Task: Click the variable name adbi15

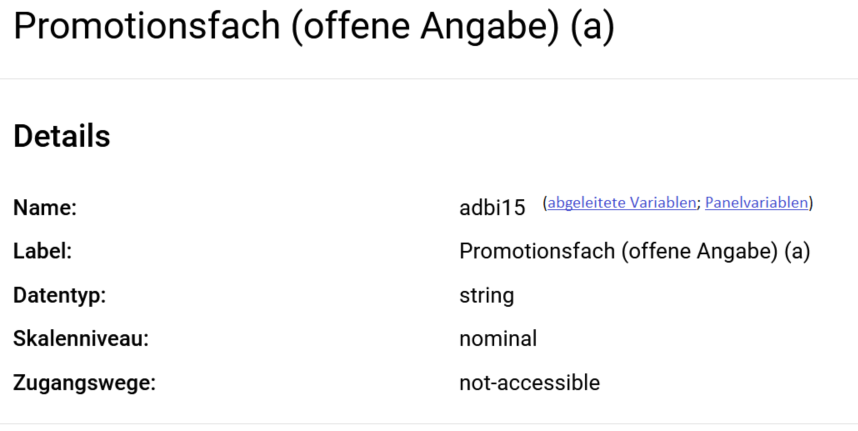Action: tap(492, 208)
